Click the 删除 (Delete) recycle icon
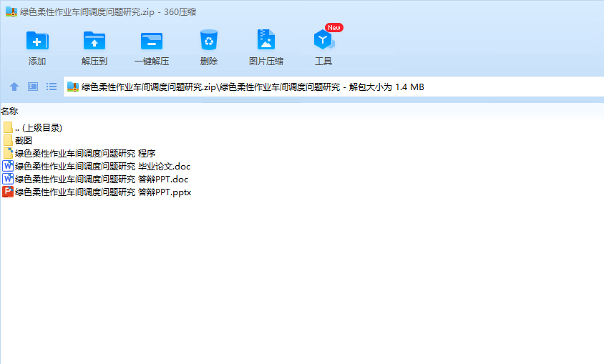 coord(209,40)
